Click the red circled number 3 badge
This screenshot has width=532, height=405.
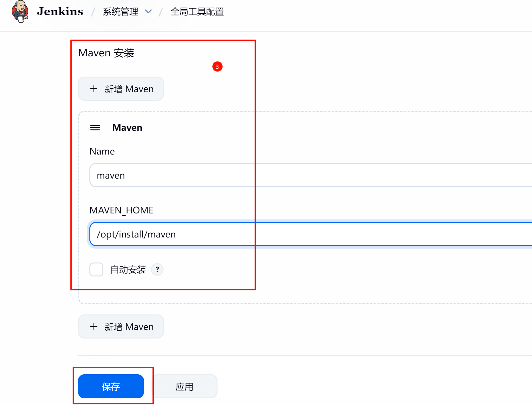[217, 66]
